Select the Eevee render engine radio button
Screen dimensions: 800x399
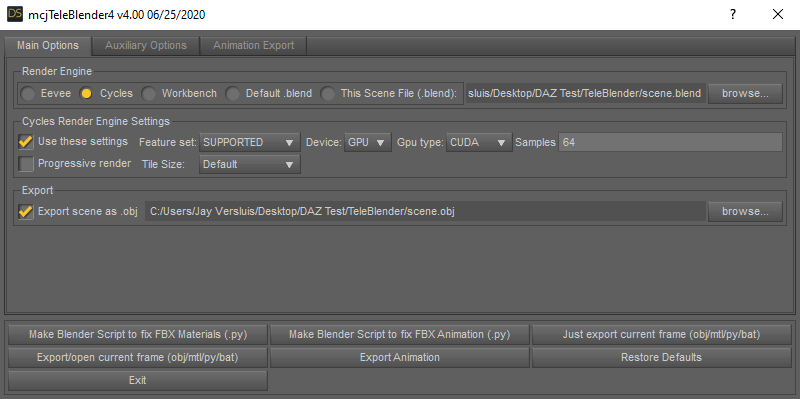(28, 93)
